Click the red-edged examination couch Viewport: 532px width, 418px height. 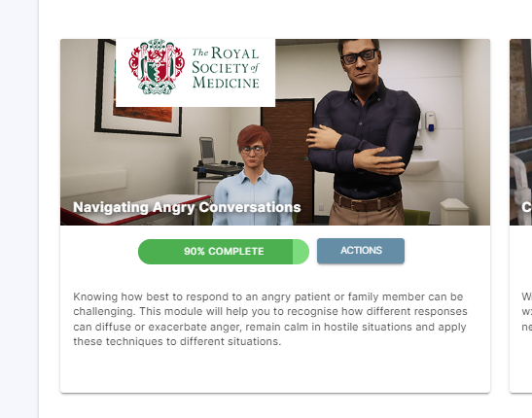pos(136,210)
